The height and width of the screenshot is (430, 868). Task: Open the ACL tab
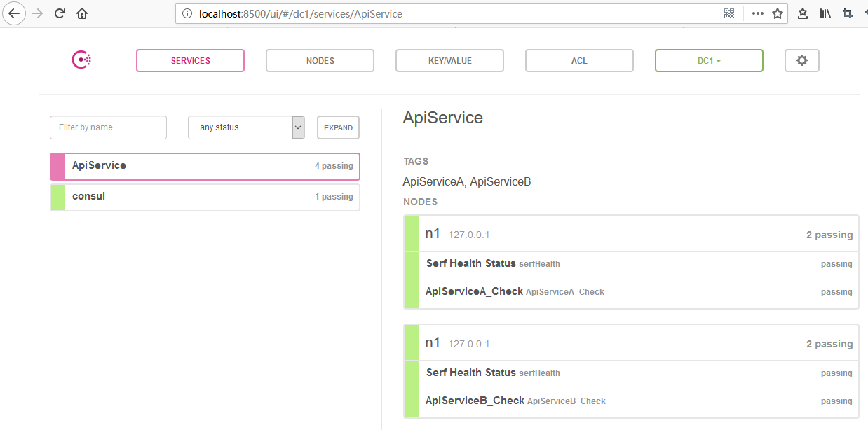579,60
